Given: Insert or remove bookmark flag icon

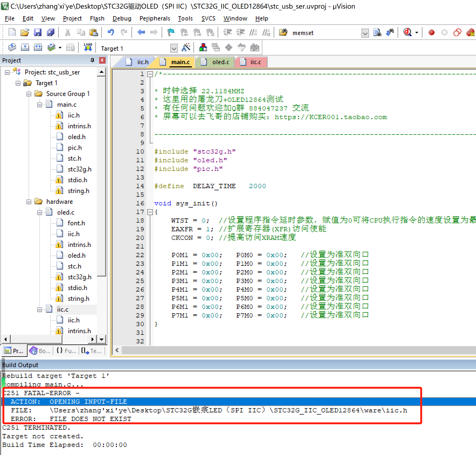Looking at the screenshot, I should tap(171, 33).
